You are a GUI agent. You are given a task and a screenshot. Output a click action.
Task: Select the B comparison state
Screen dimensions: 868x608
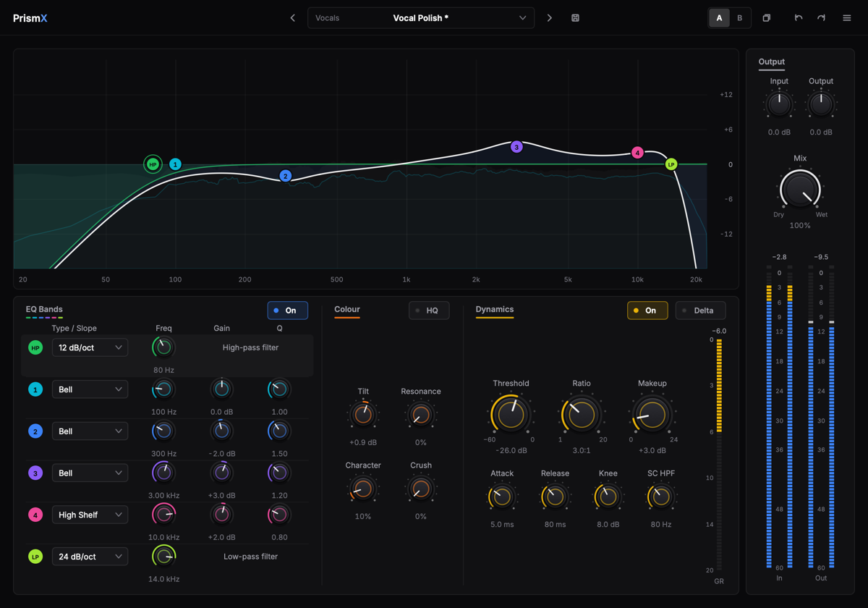click(739, 18)
